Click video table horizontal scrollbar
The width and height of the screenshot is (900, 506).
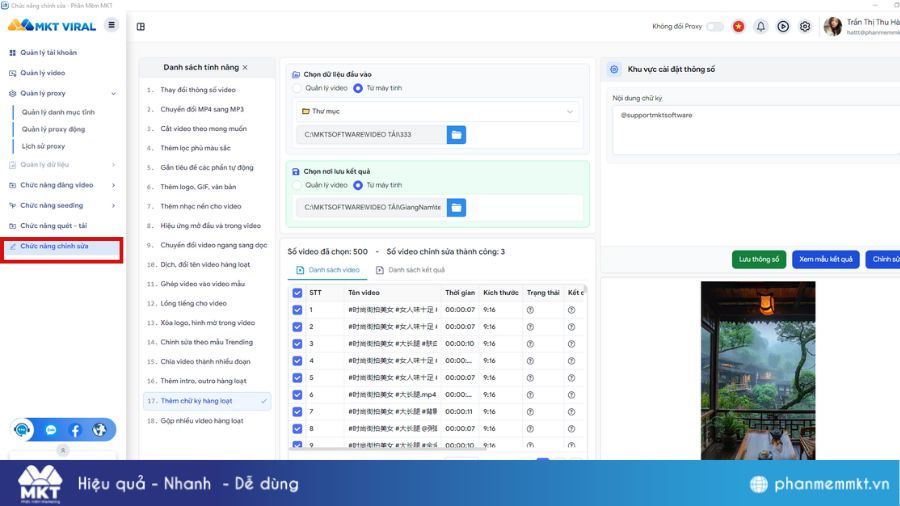387,449
